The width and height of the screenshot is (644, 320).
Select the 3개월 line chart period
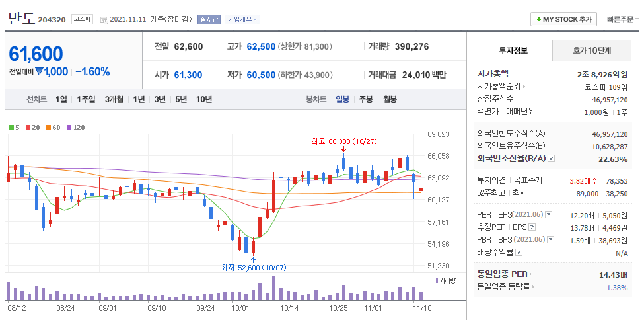point(114,99)
